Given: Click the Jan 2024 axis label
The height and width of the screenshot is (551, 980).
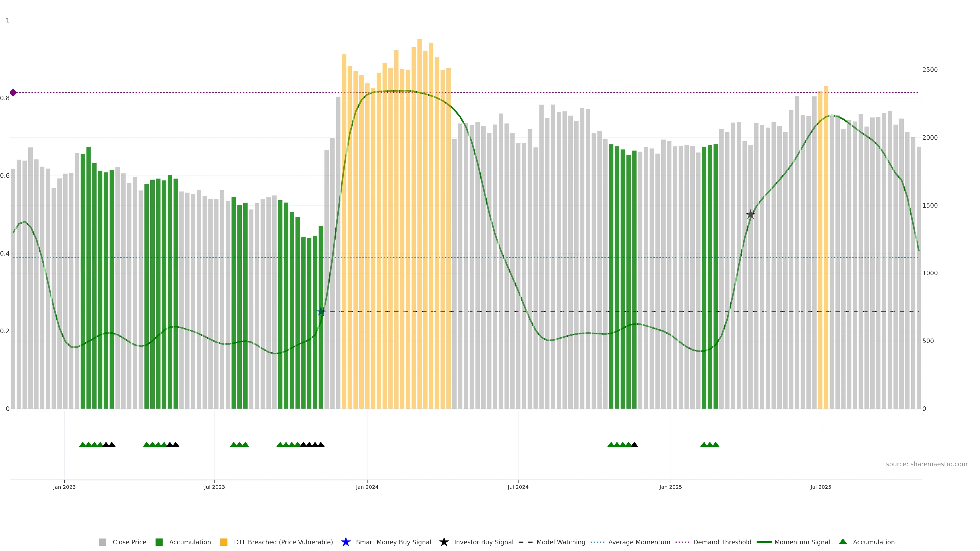Looking at the screenshot, I should 367,487.
